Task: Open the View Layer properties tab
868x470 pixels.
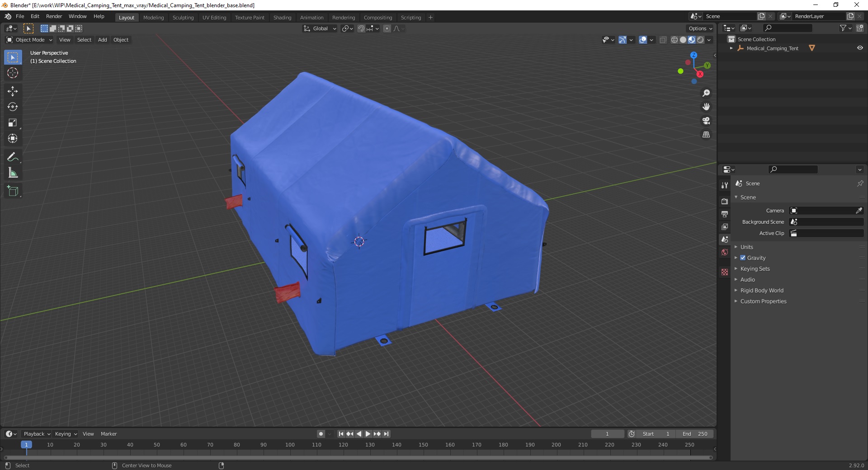Action: click(x=725, y=226)
